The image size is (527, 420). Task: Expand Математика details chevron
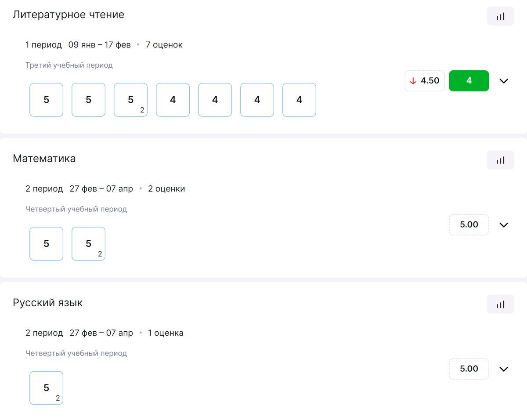click(x=504, y=225)
